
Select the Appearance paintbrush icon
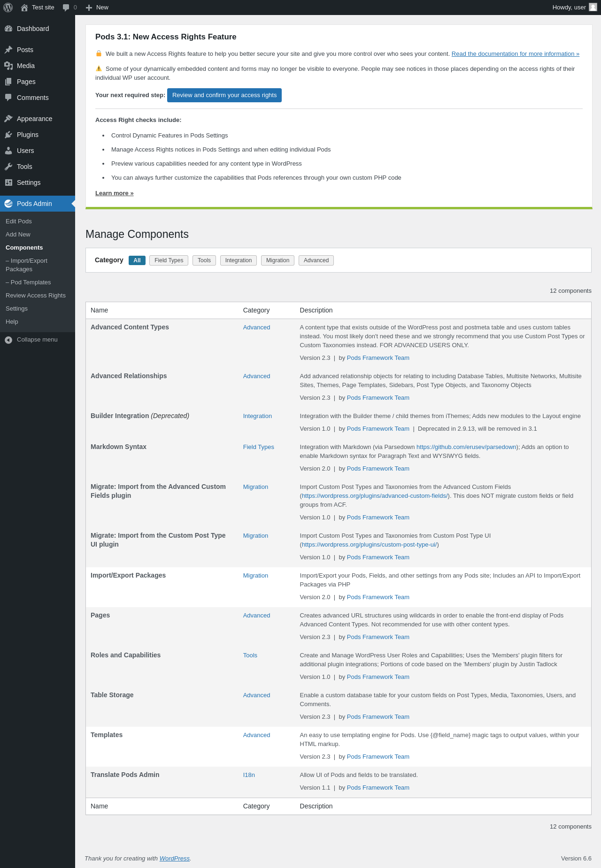click(8, 119)
